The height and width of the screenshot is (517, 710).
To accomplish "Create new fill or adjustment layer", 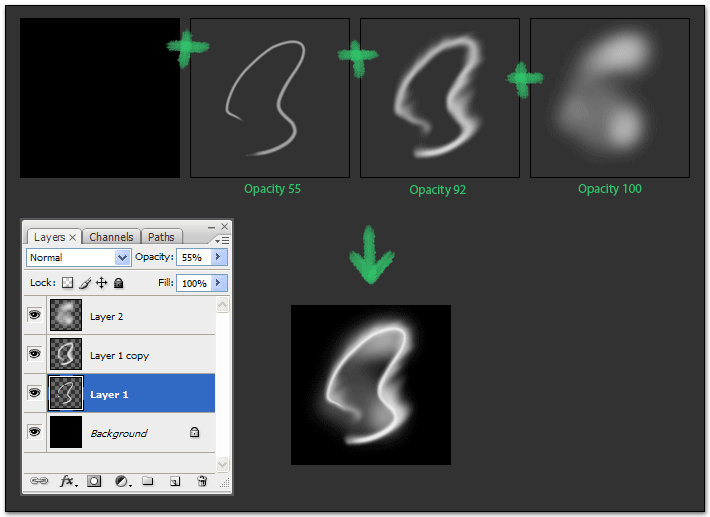I will pos(122,481).
